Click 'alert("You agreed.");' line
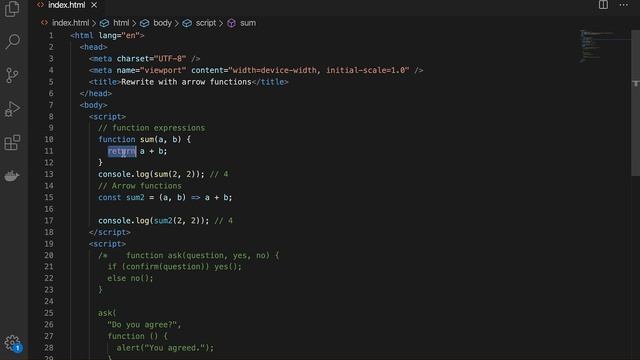Viewport: 640px width, 360px height. coord(165,348)
